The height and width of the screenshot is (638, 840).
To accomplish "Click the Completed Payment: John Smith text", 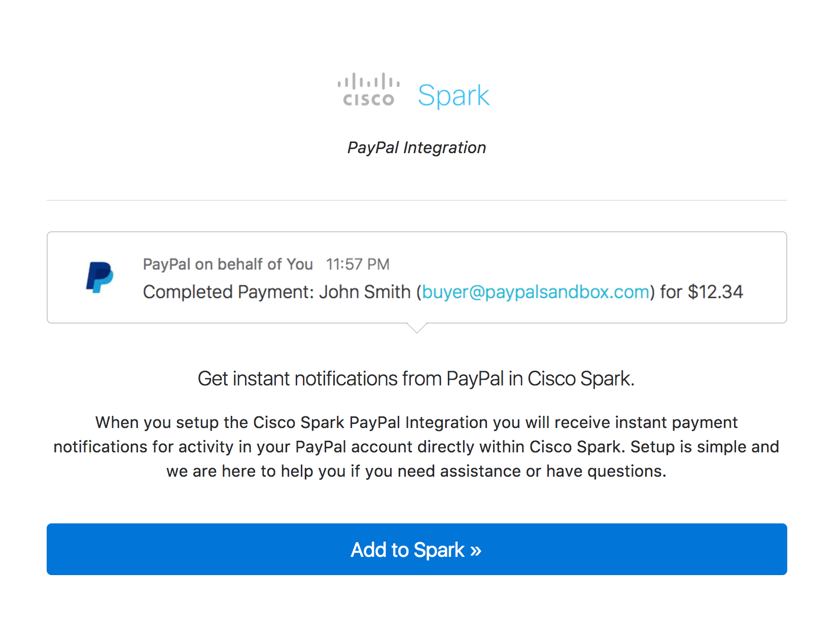I will pyautogui.click(x=277, y=292).
